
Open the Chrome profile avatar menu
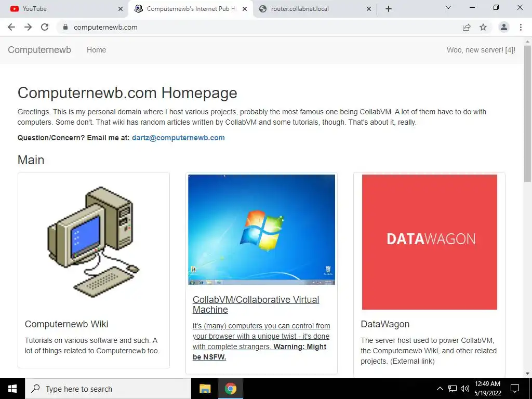click(504, 27)
